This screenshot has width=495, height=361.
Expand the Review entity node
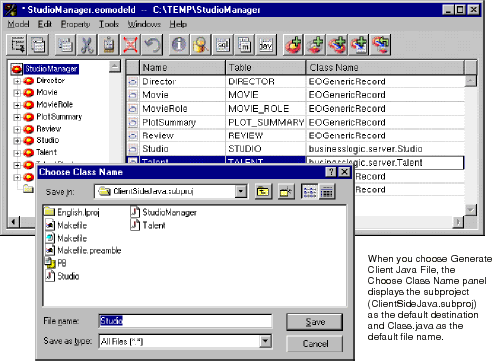point(17,129)
